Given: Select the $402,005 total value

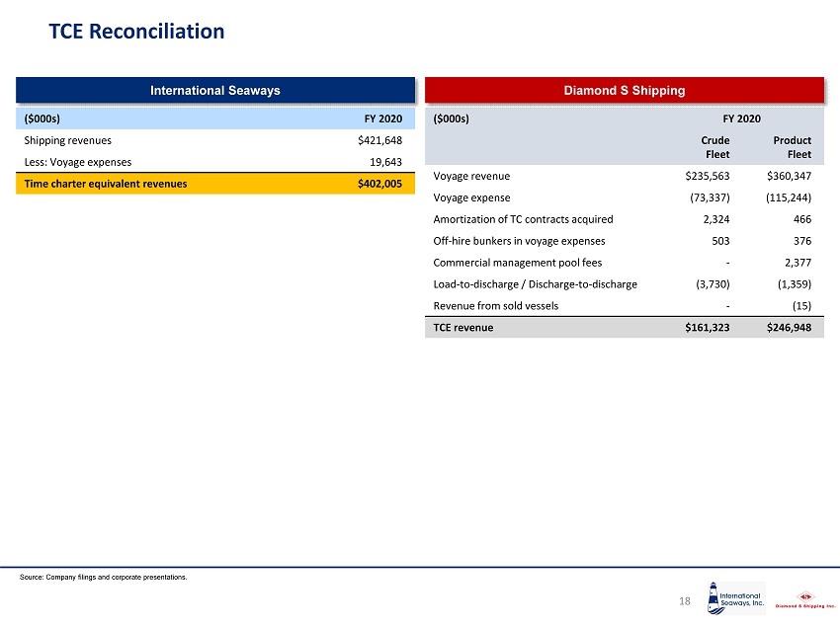Looking at the screenshot, I should tap(379, 183).
